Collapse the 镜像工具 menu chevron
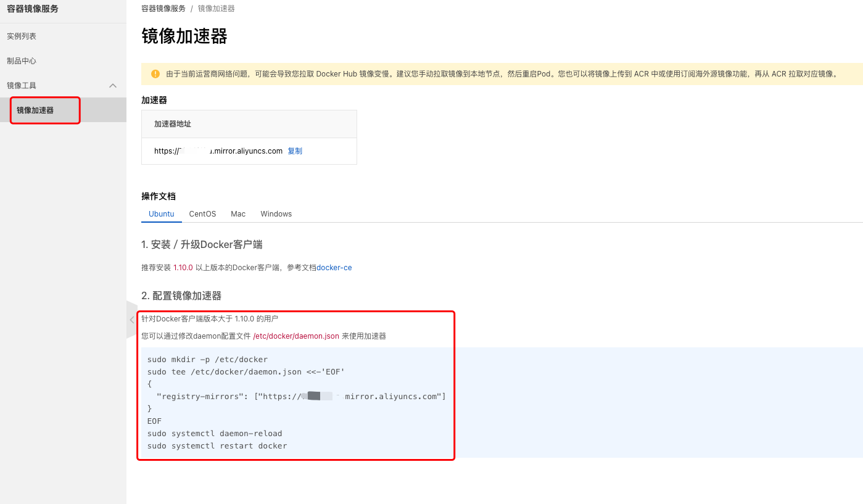The height and width of the screenshot is (504, 863). (113, 86)
